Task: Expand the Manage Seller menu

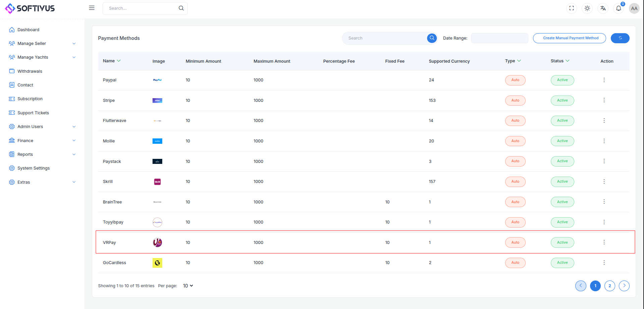Action: coord(42,44)
